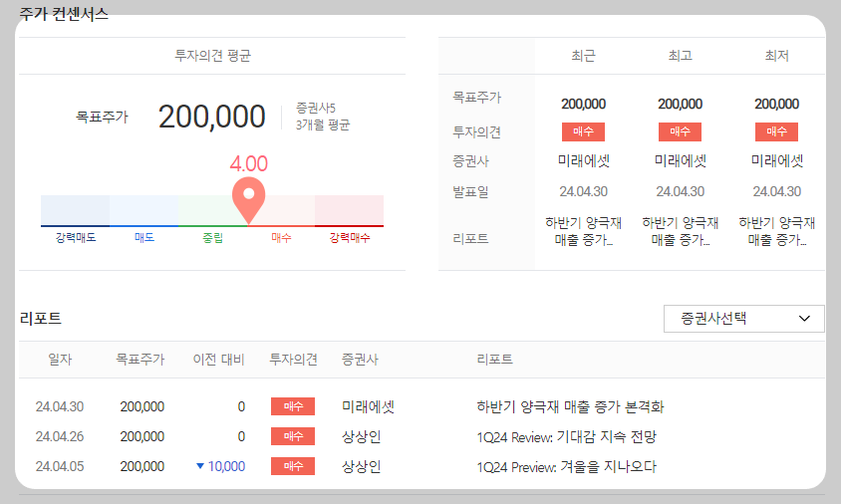Click the 일자 column header
The height and width of the screenshot is (504, 841).
tap(60, 360)
